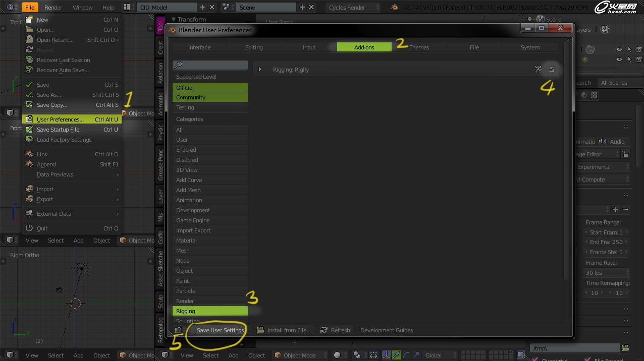Toggle the Rigify add-on checkbox

pos(552,69)
